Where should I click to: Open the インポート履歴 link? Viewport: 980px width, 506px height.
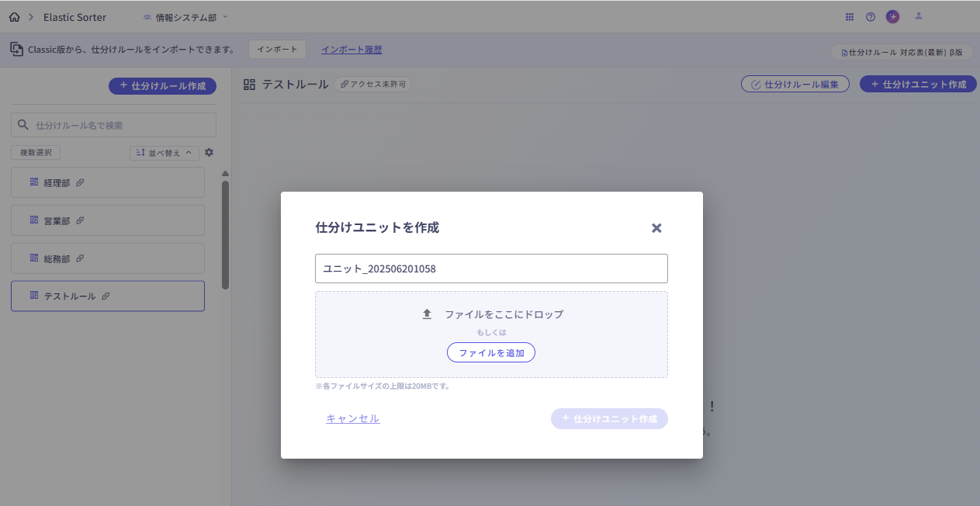(351, 49)
